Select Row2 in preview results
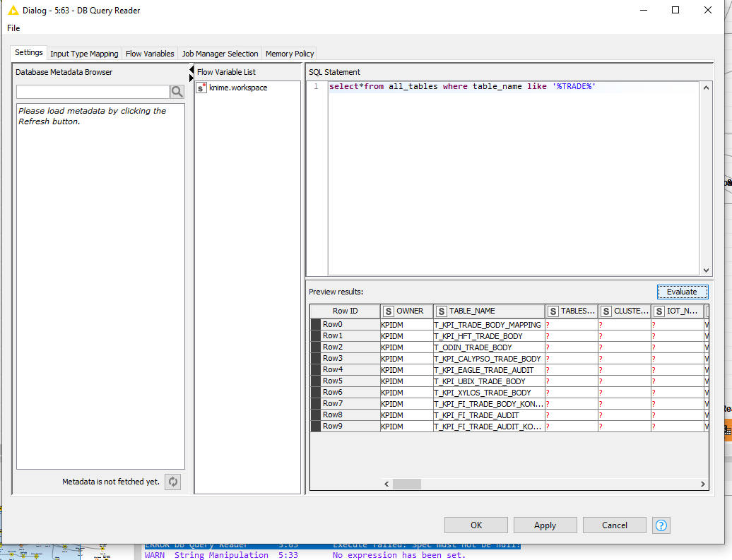 click(346, 347)
